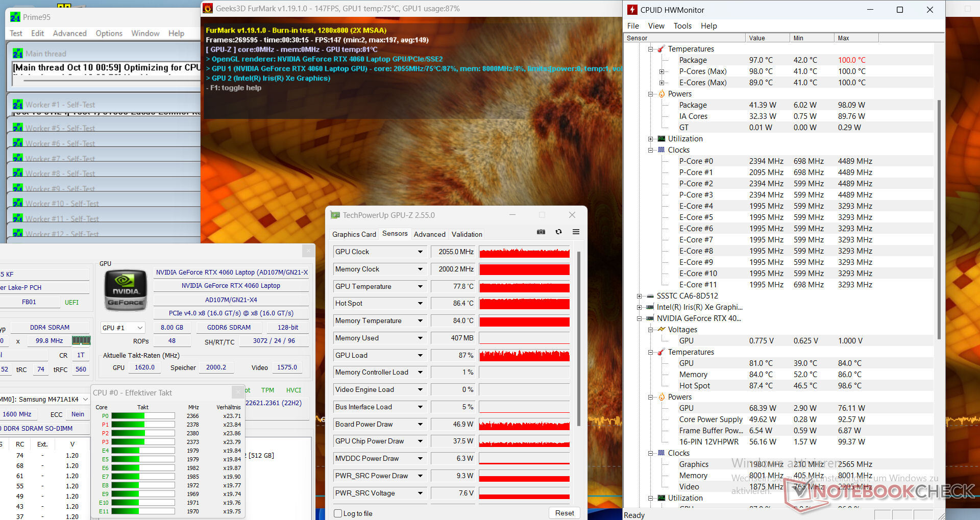The width and height of the screenshot is (980, 520).
Task: Switch to GPU-Z Graphics Card tab
Action: coord(354,234)
